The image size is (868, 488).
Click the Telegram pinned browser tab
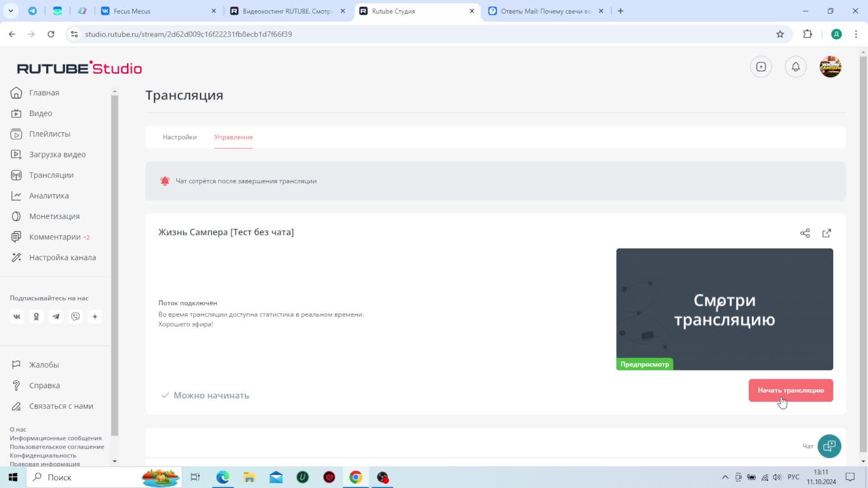point(33,11)
